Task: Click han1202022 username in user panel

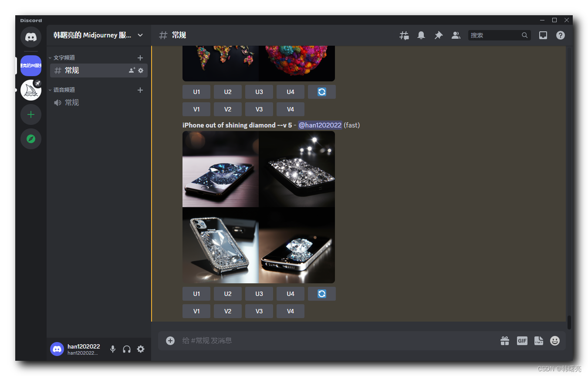Action: pos(84,346)
